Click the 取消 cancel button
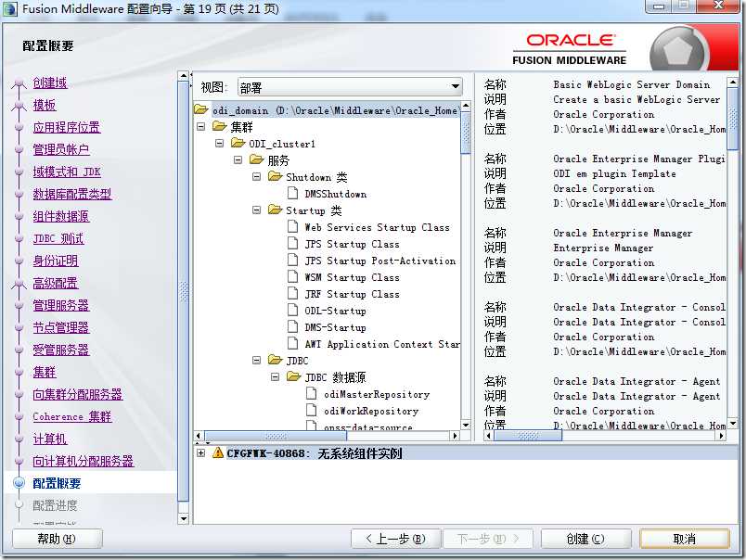The width and height of the screenshot is (746, 560). point(685,539)
